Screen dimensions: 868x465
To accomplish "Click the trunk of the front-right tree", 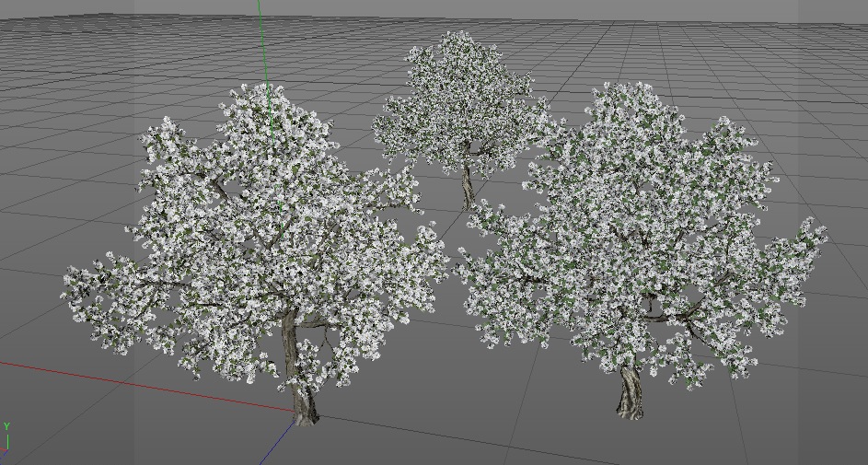I will coord(630,392).
